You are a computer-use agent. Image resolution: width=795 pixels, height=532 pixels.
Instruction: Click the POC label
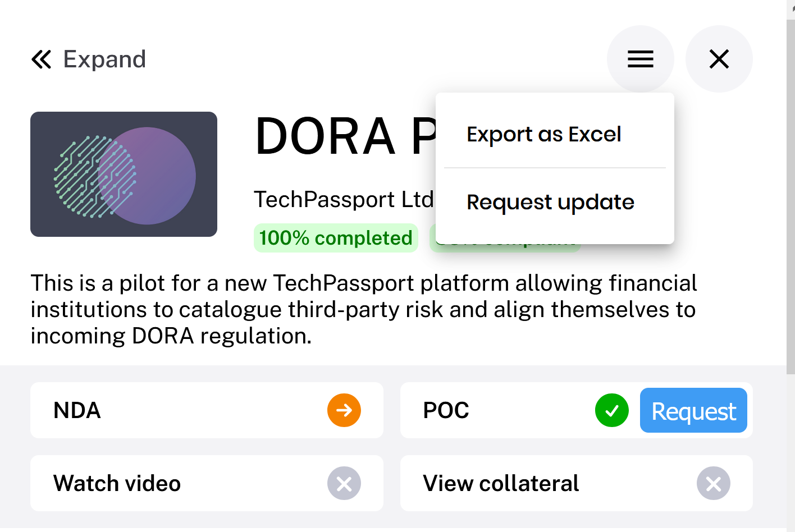[x=446, y=410]
